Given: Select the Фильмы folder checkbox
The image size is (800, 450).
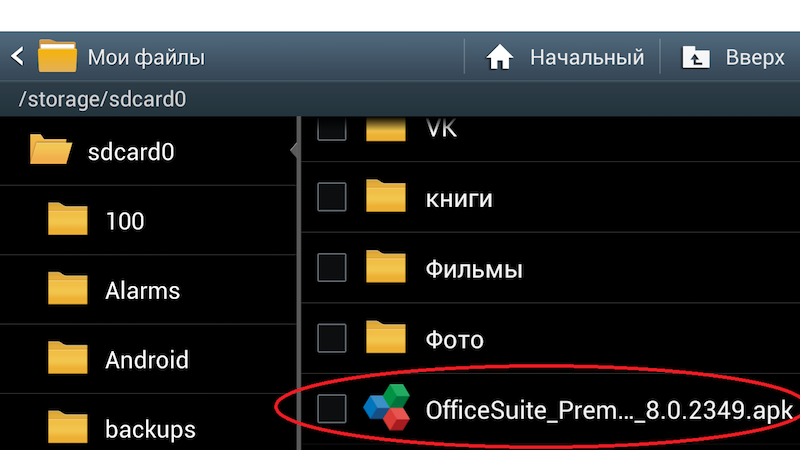Looking at the screenshot, I should click(332, 267).
